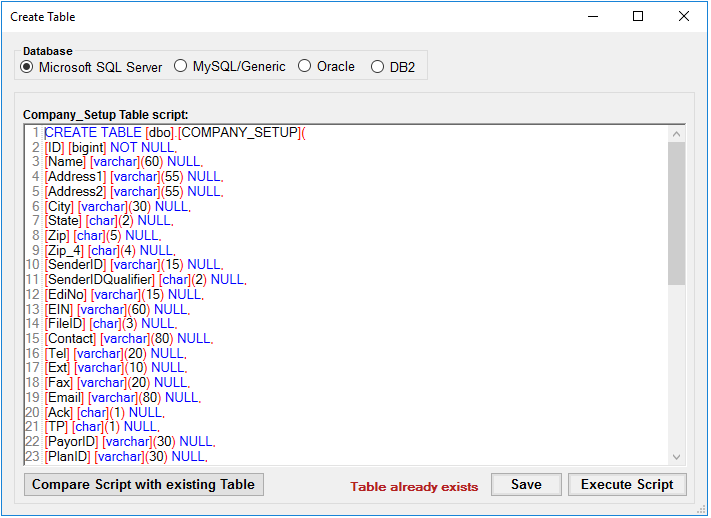This screenshot has width=711, height=518.
Task: Click the vertical scrollbar thumb
Action: click(677, 214)
